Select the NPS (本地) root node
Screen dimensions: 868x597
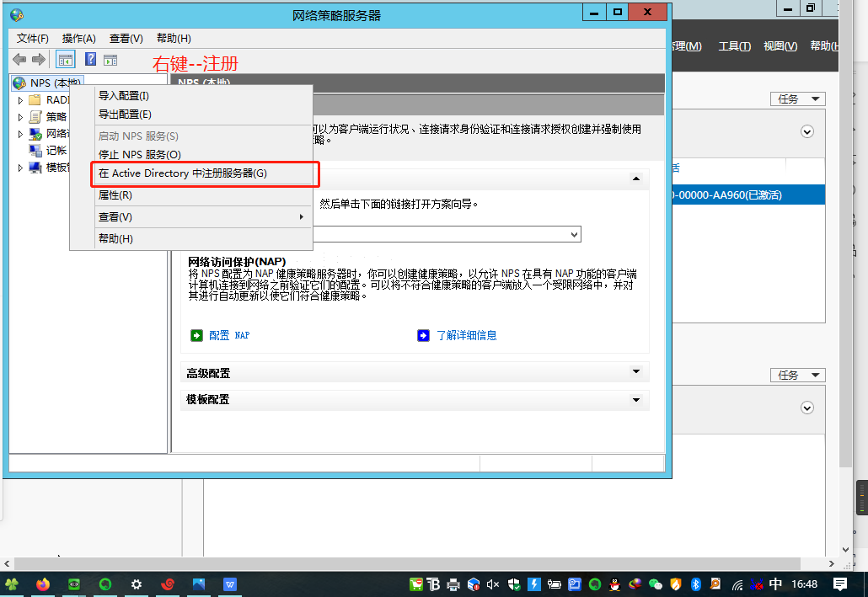pos(47,83)
